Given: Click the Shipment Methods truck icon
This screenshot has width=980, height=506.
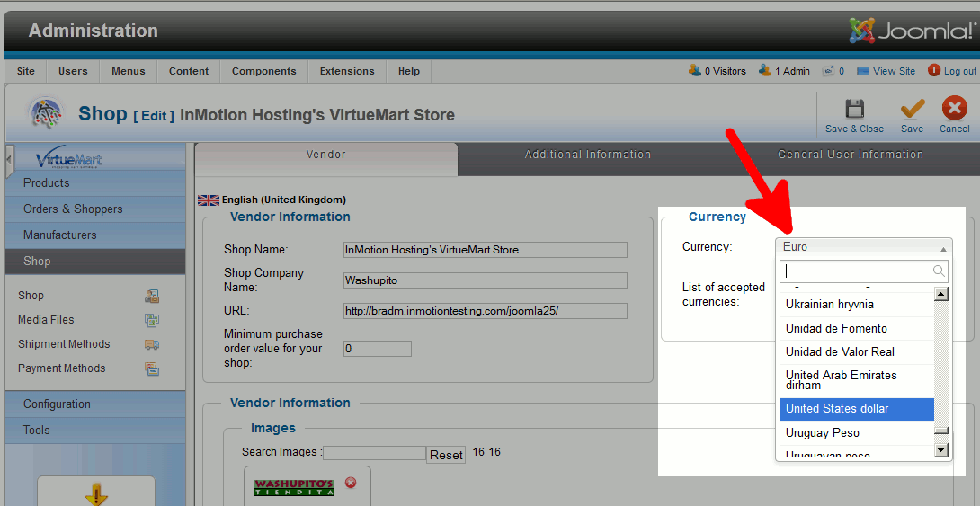Looking at the screenshot, I should (152, 344).
